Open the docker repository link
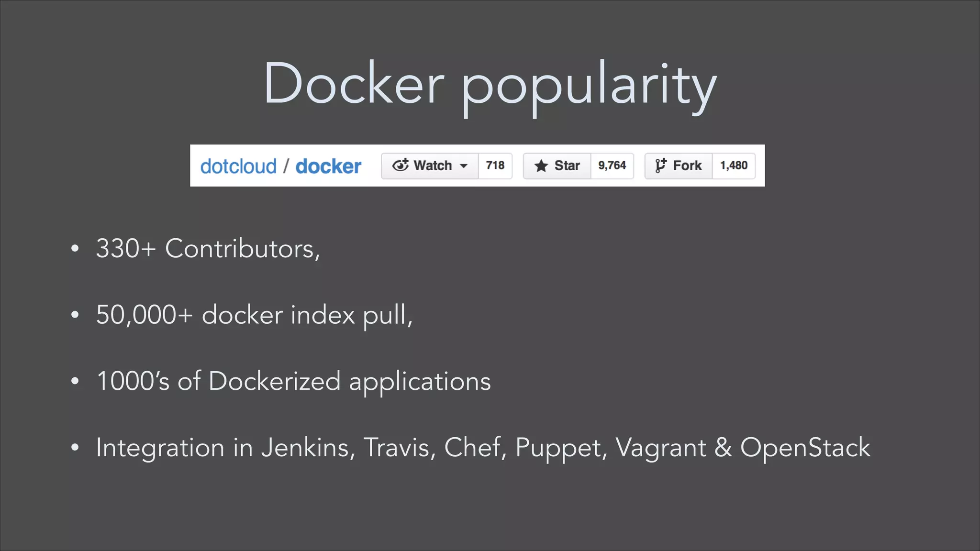The height and width of the screenshot is (551, 980). click(328, 166)
